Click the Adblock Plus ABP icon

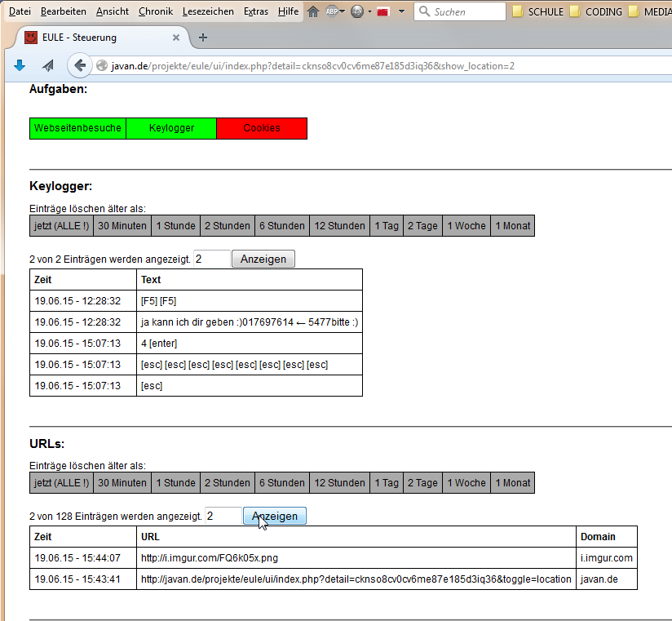[332, 11]
